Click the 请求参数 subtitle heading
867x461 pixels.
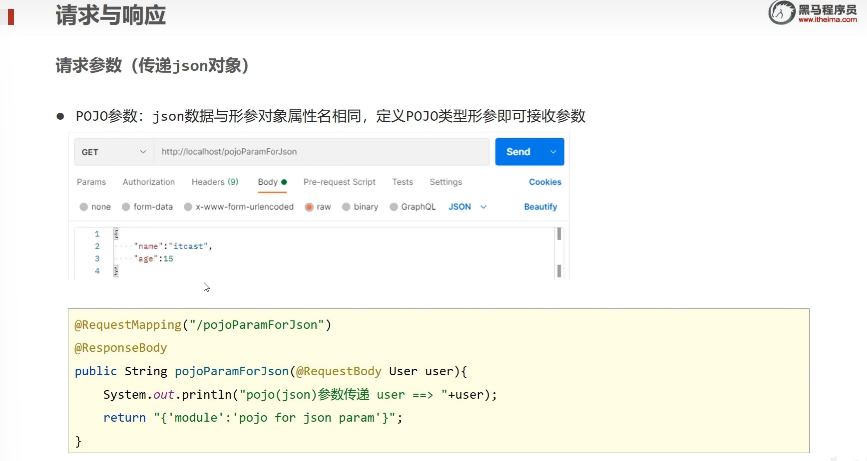point(153,66)
